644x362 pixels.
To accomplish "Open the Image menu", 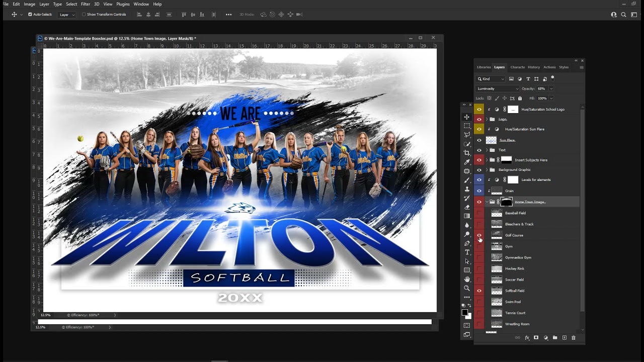I will [30, 4].
